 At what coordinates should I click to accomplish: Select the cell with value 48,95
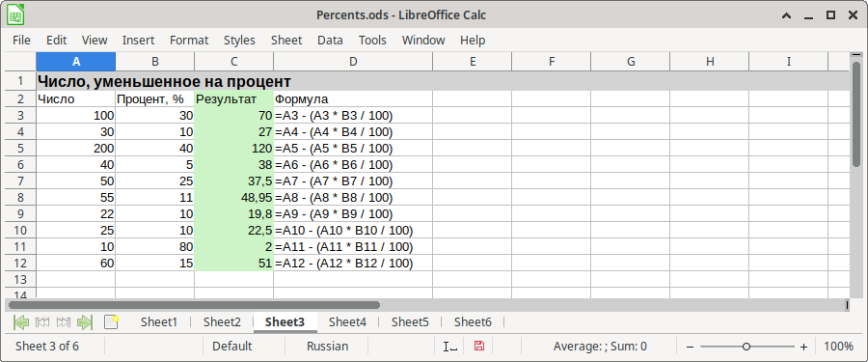tap(234, 197)
